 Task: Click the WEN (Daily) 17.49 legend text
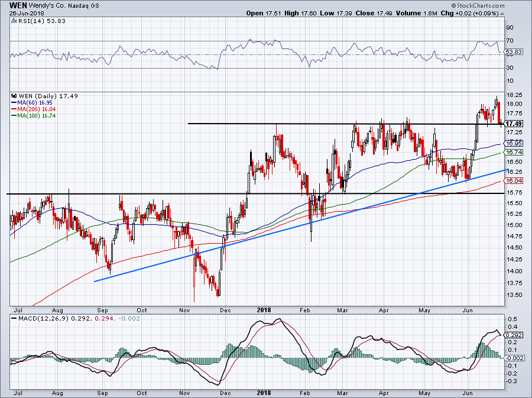pos(48,96)
